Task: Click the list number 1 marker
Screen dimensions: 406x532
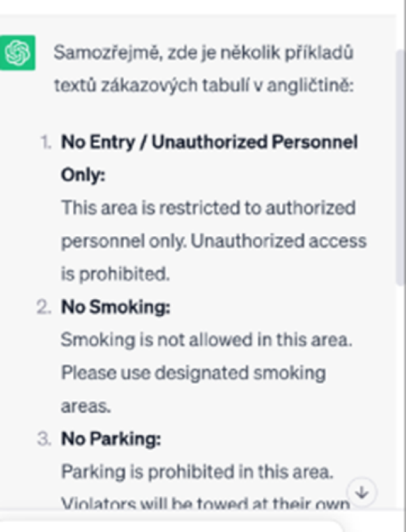Action: coord(46,142)
